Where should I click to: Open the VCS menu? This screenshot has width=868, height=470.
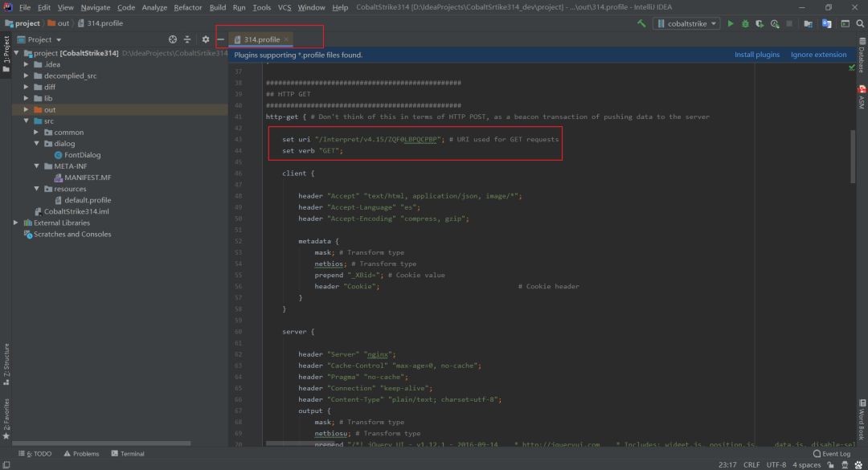tap(285, 7)
